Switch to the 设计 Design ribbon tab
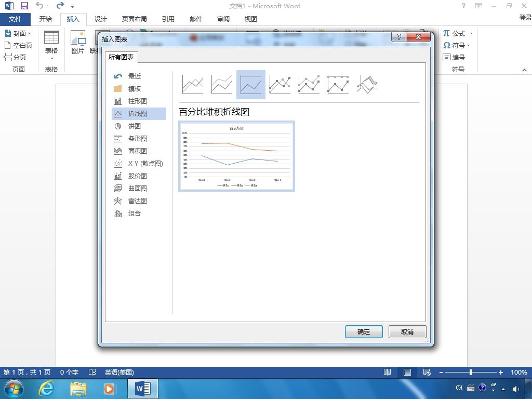 [100, 19]
